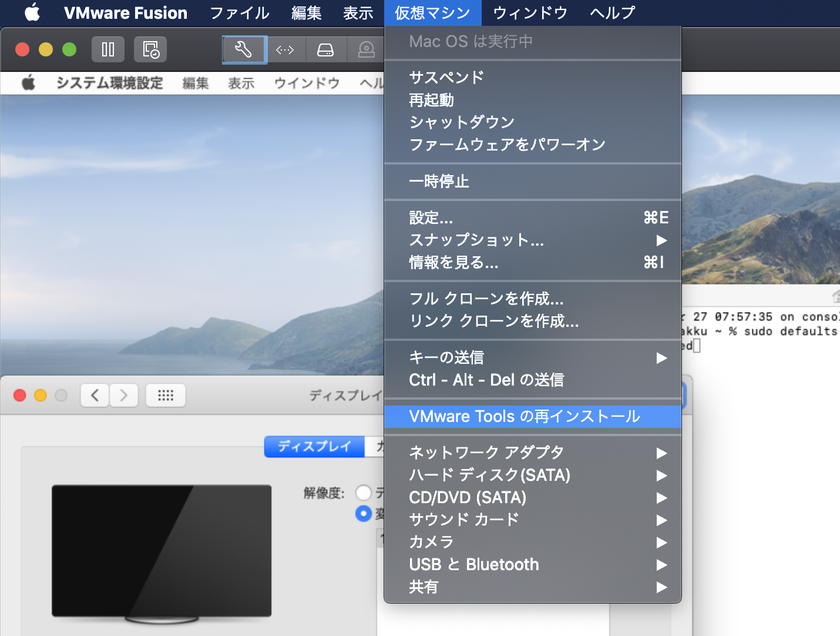Open the host Apple menu icon

[x=32, y=12]
